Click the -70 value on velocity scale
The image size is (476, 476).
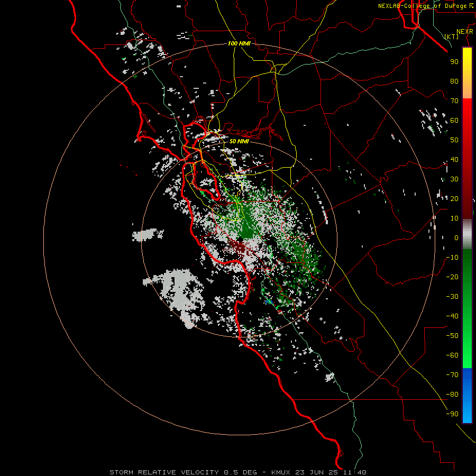[x=452, y=374]
